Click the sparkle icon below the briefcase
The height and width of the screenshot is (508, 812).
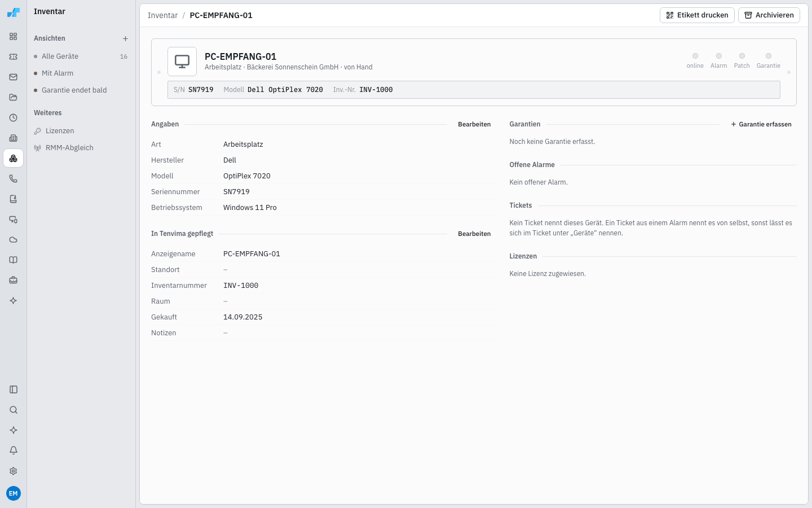coord(14,301)
